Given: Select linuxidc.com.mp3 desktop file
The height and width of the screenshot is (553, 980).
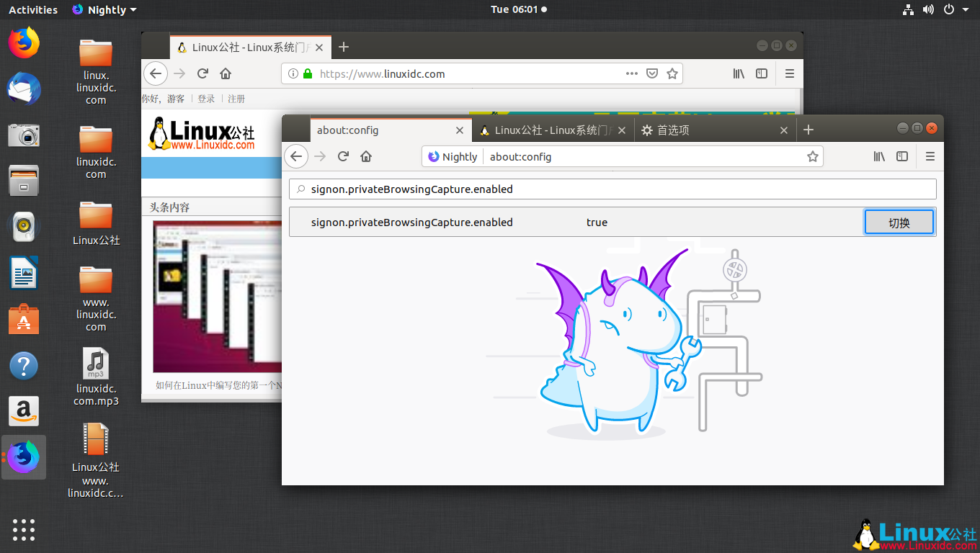Looking at the screenshot, I should (96, 377).
